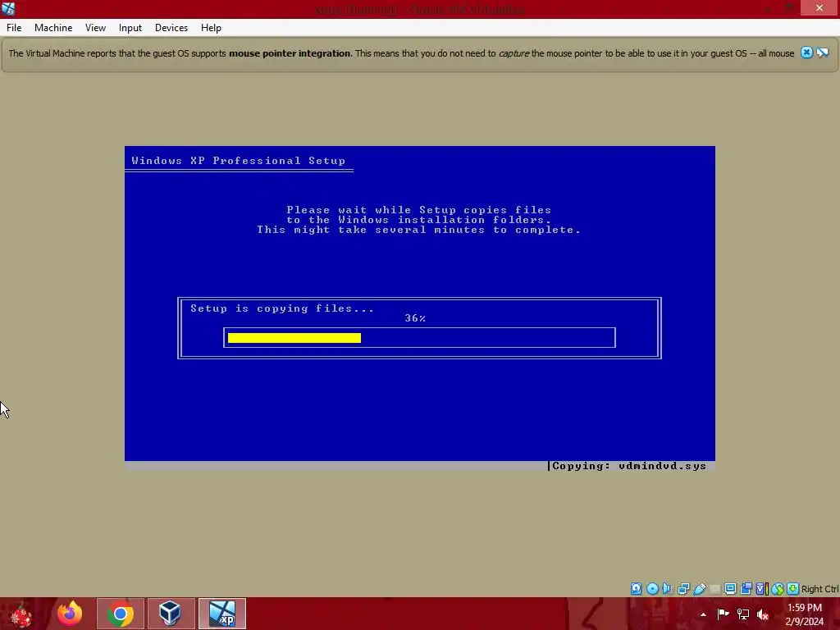Click the recording status icon with V

coord(761,589)
